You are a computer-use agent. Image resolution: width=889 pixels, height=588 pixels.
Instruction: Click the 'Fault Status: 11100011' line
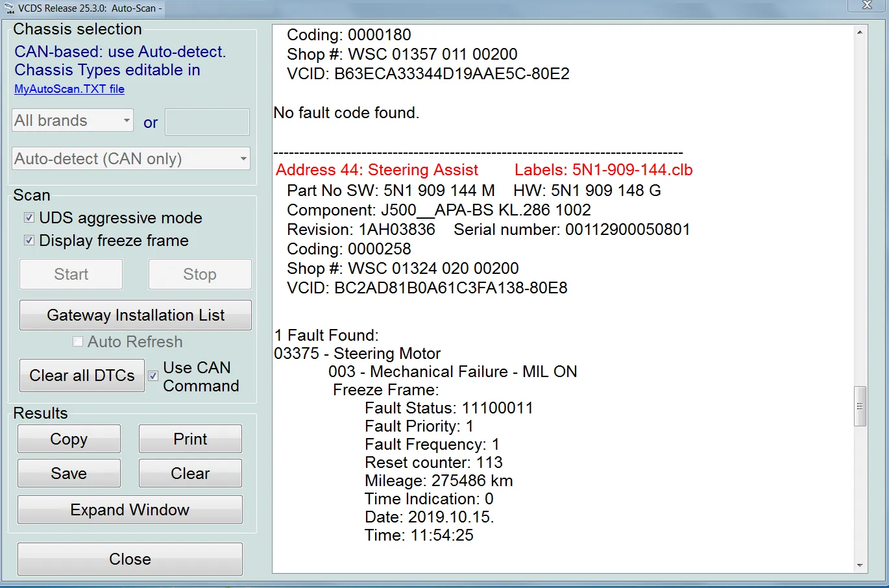click(x=449, y=408)
